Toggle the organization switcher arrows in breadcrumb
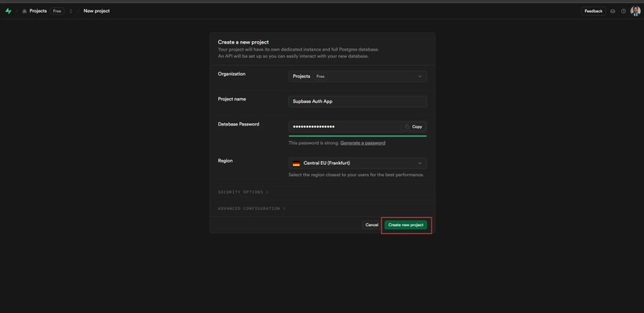Viewport: 644px width, 313px height. click(x=71, y=11)
